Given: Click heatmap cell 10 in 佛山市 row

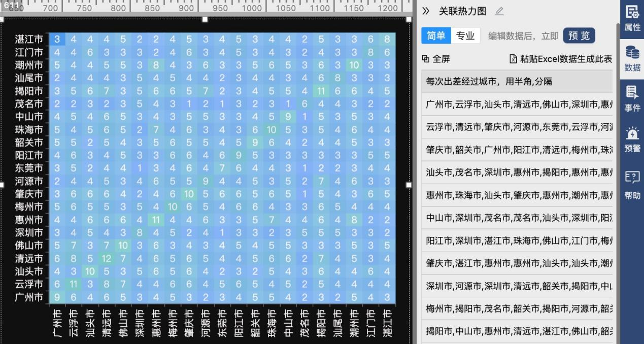Looking at the screenshot, I should click(123, 246).
